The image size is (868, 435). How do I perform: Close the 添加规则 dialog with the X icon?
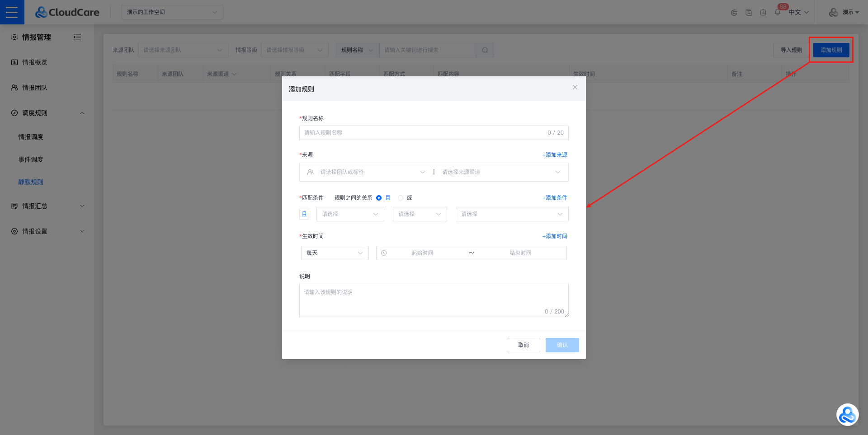pos(575,87)
